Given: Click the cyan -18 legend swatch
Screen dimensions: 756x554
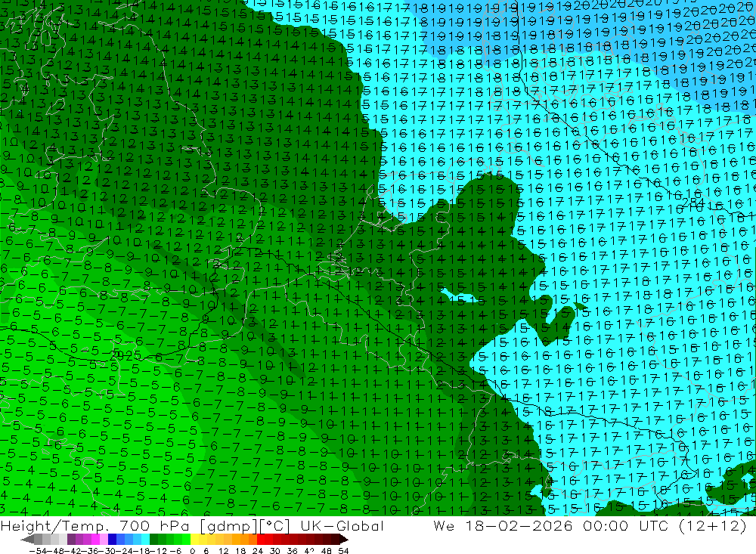Looking at the screenshot, I should (x=145, y=539).
